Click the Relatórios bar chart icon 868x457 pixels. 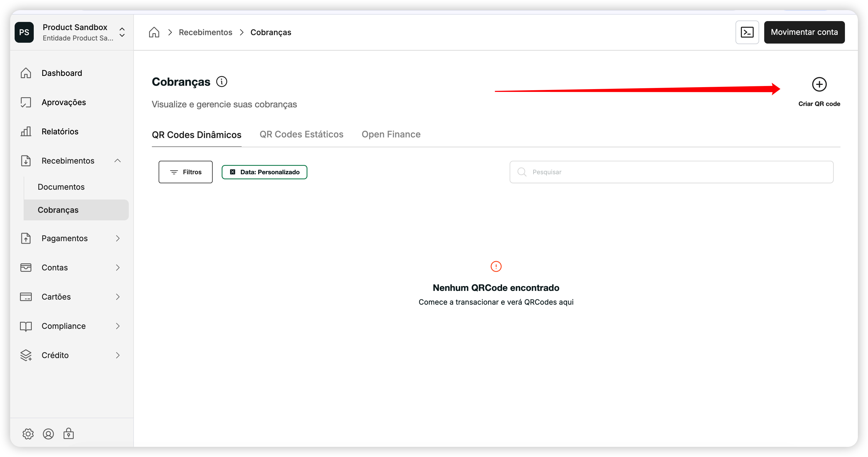coord(26,131)
